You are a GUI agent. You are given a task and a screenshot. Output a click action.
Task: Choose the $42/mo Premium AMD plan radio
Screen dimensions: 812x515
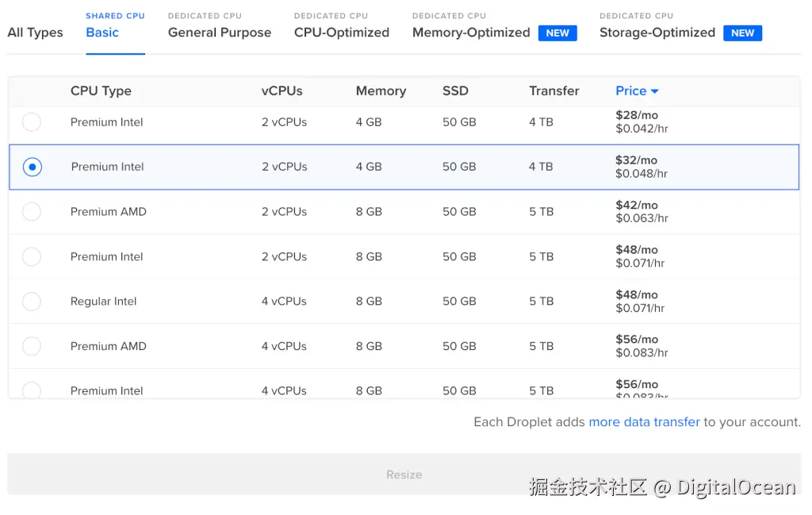point(31,212)
